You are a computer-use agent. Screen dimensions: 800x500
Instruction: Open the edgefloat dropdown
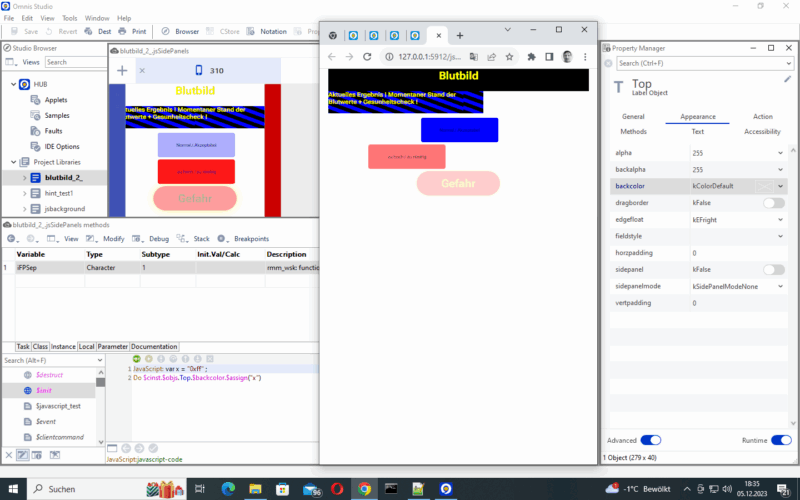point(780,219)
